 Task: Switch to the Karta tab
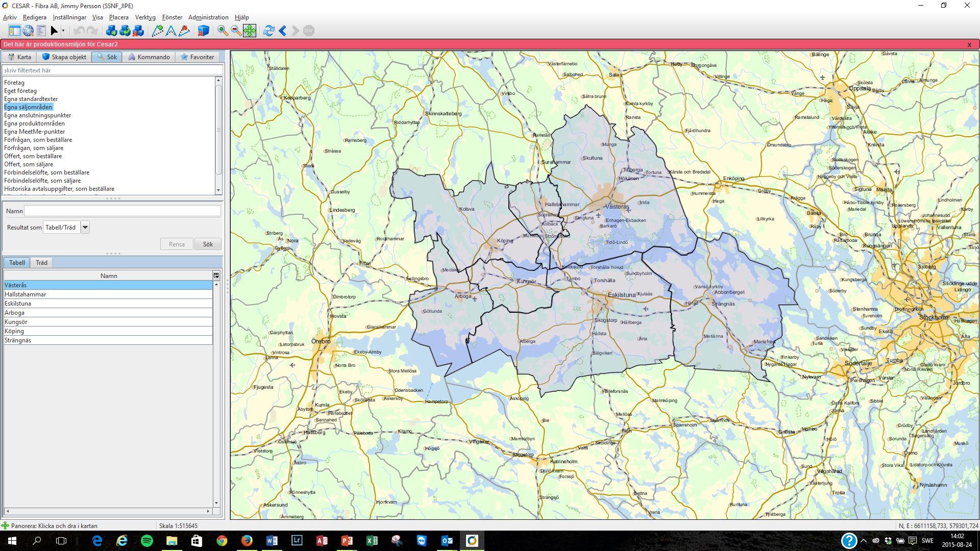click(19, 57)
